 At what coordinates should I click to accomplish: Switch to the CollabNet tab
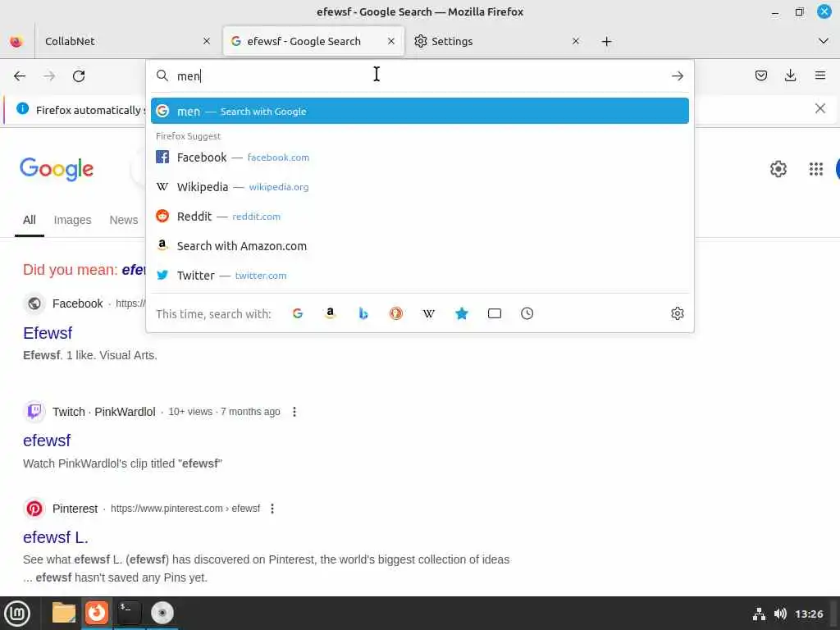pos(127,41)
